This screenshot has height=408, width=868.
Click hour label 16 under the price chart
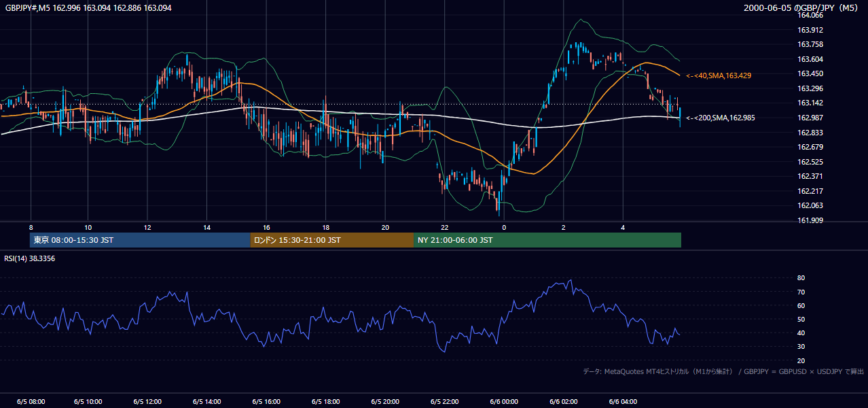click(x=266, y=227)
